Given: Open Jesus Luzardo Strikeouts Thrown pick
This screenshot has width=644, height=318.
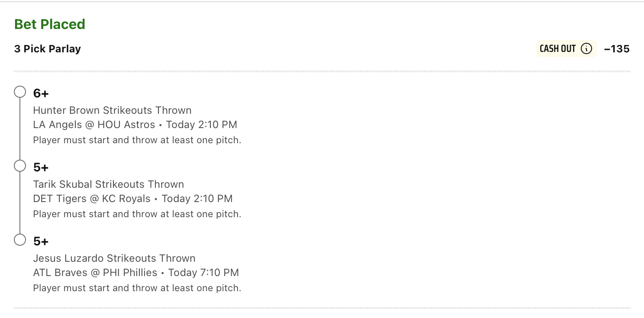Looking at the screenshot, I should coord(114,258).
